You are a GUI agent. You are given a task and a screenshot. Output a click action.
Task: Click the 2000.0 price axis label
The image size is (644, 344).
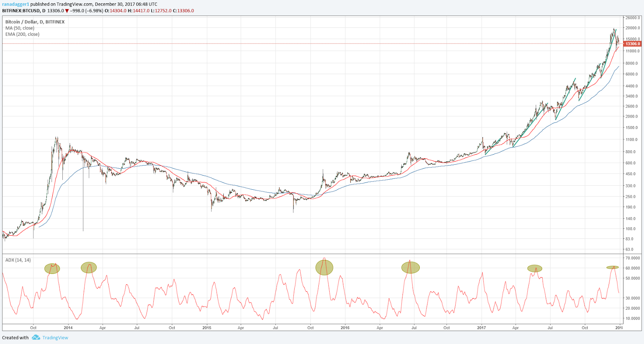click(632, 116)
